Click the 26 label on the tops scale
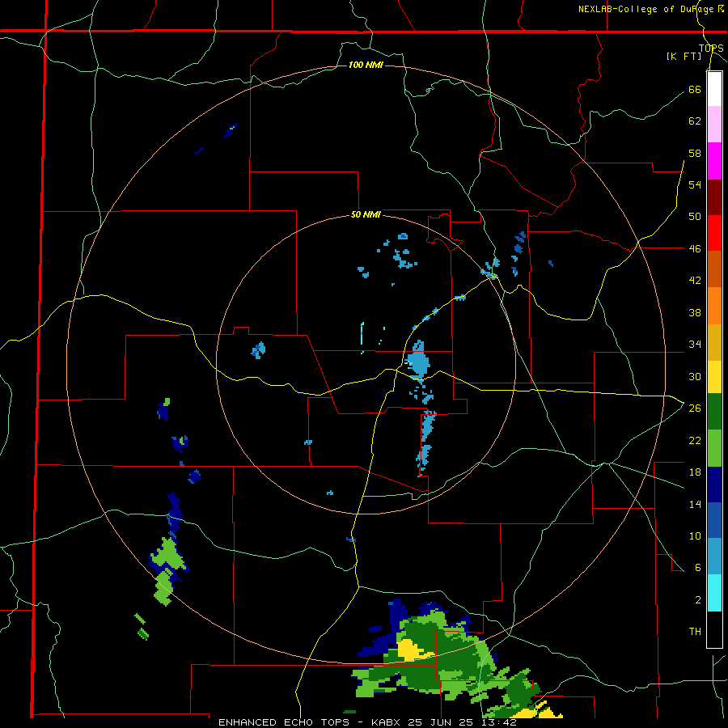The height and width of the screenshot is (728, 728). pos(695,408)
